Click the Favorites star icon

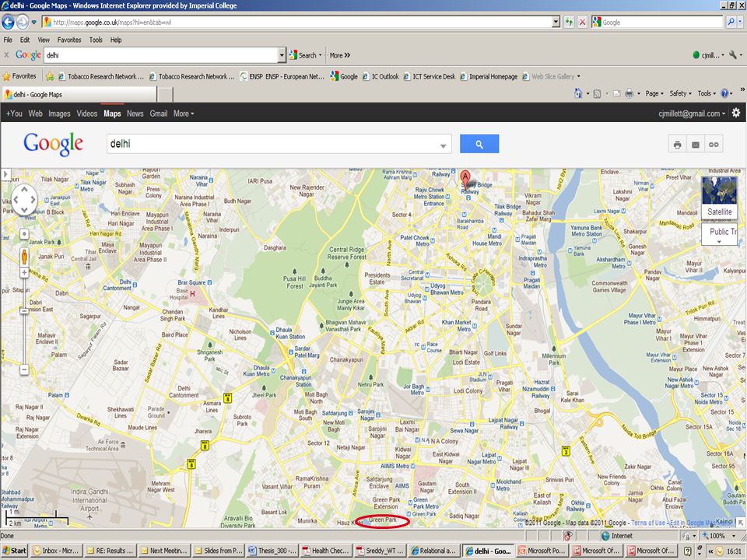(x=7, y=76)
